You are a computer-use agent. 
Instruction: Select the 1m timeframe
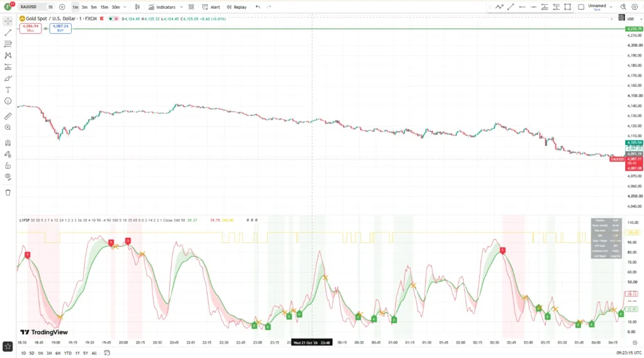click(x=75, y=7)
